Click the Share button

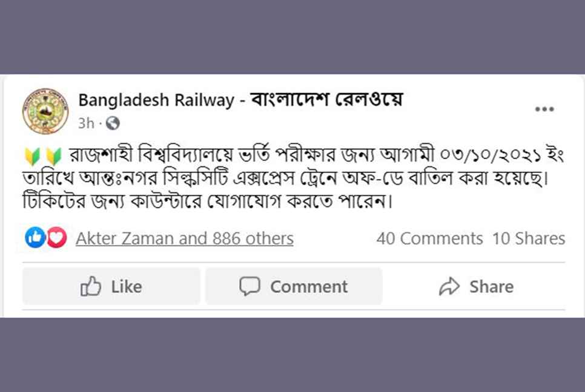pyautogui.click(x=477, y=286)
